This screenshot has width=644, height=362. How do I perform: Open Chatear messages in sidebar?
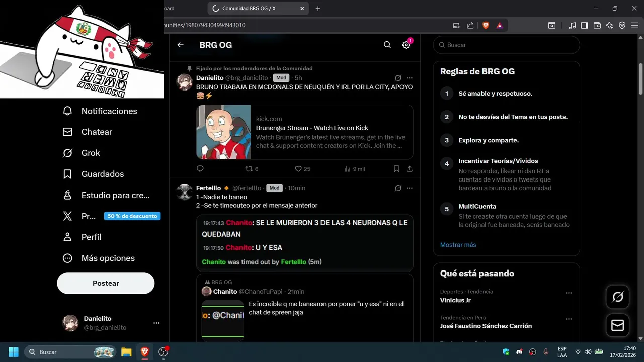tap(87, 132)
